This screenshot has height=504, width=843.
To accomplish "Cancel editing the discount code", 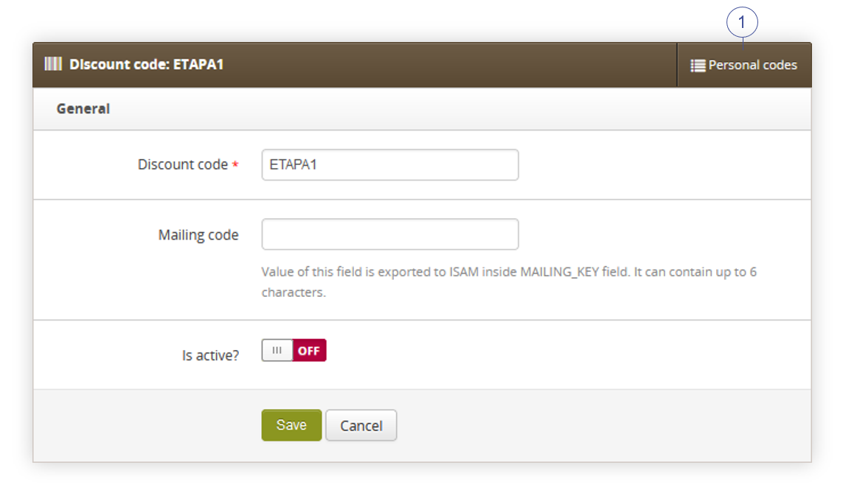I will (361, 425).
